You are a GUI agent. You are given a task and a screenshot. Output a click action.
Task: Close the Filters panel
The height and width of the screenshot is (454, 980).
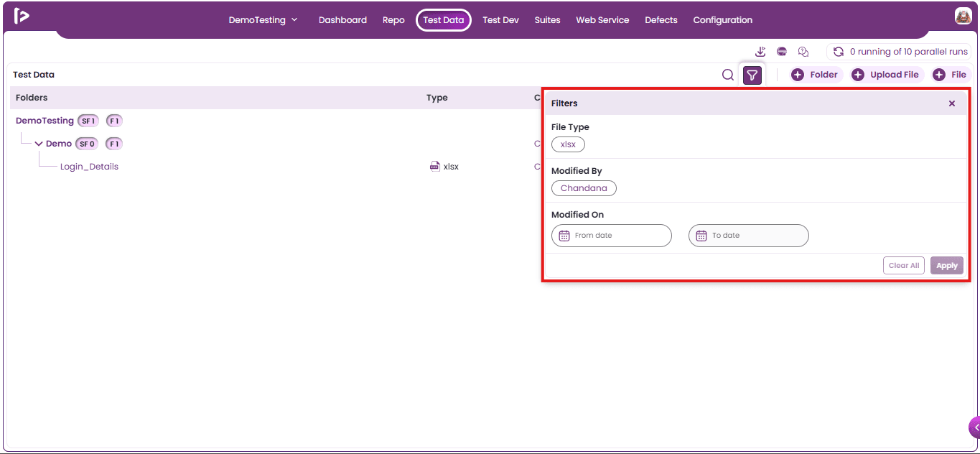(x=952, y=103)
